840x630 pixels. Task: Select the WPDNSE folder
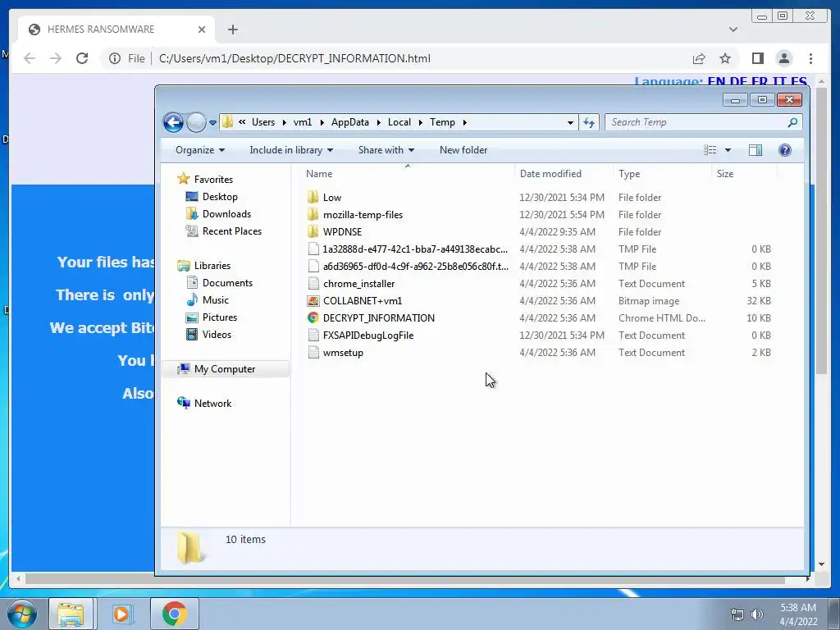(540, 231)
